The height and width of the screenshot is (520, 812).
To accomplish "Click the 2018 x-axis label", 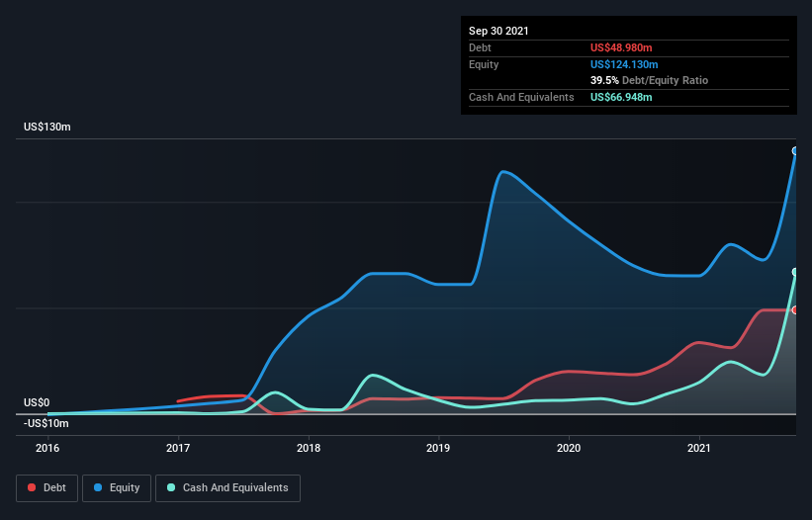I will tap(309, 448).
